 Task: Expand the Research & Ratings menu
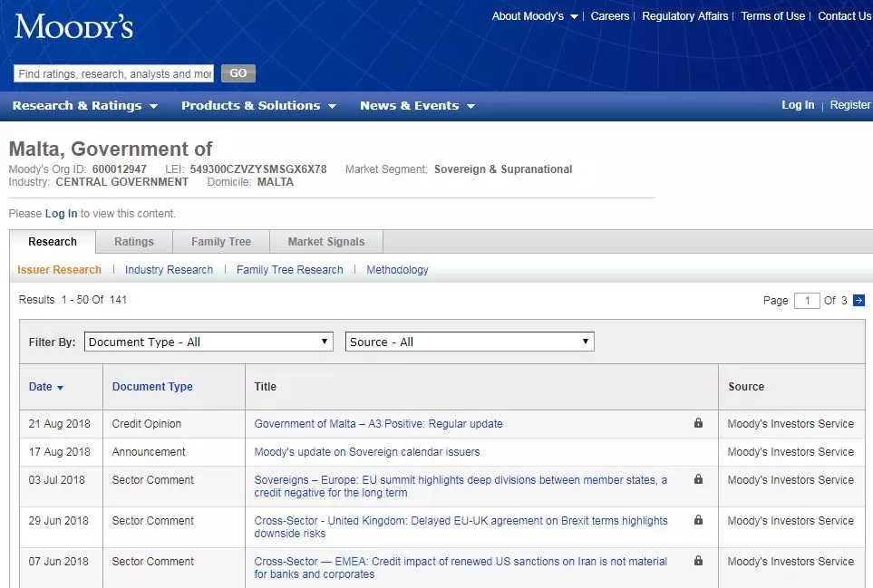click(x=85, y=106)
